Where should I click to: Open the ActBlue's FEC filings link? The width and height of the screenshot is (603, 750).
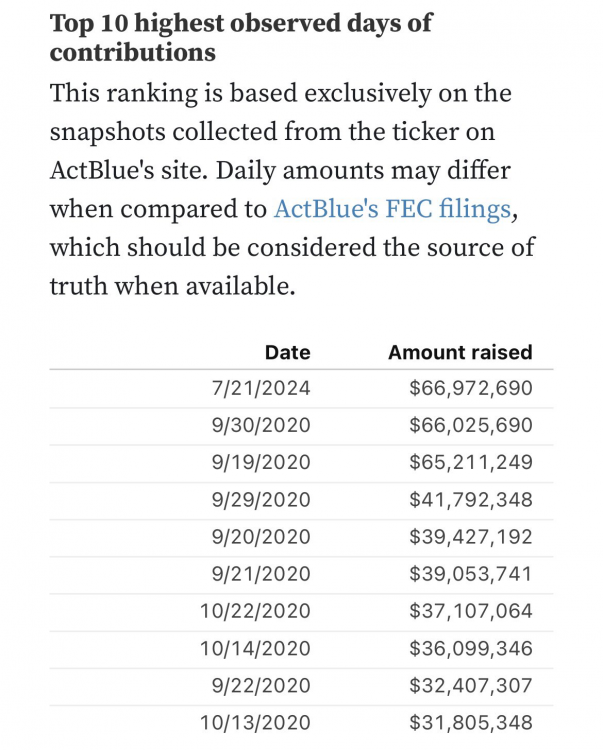(392, 210)
